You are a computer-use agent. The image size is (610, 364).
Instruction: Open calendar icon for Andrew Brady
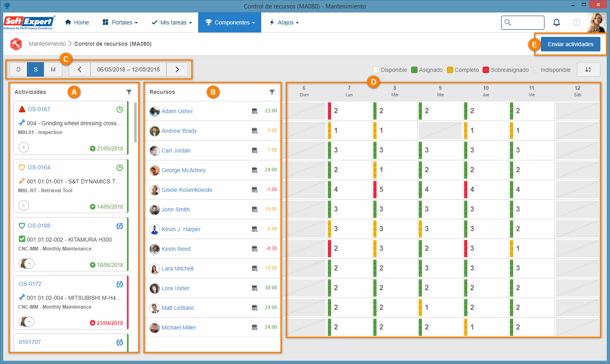coord(254,131)
